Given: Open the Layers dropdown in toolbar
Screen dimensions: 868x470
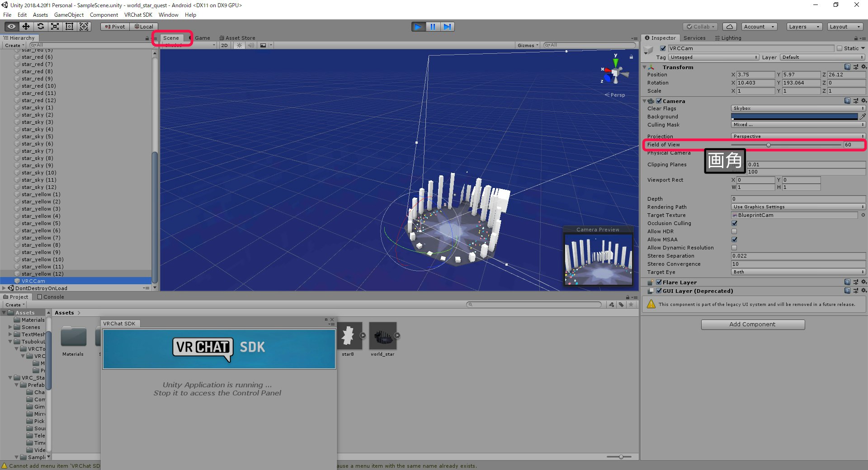Looking at the screenshot, I should [804, 27].
